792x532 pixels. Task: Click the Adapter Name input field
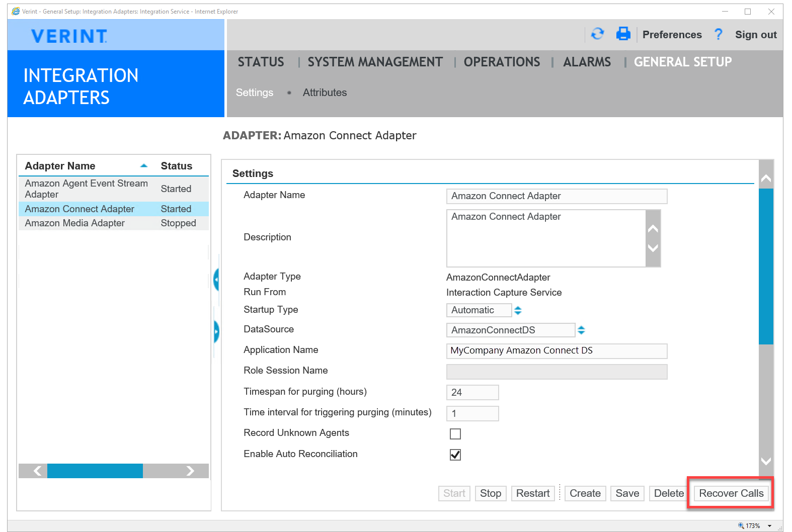coord(557,196)
